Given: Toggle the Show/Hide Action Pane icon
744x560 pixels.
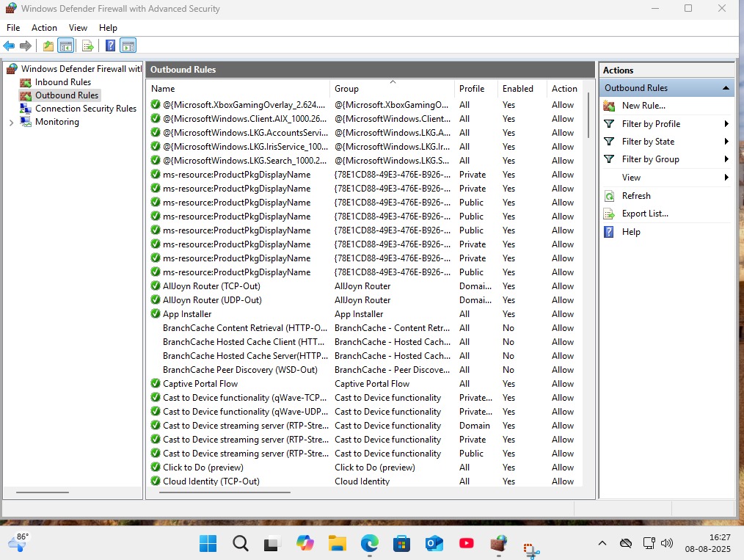Looking at the screenshot, I should 128,46.
